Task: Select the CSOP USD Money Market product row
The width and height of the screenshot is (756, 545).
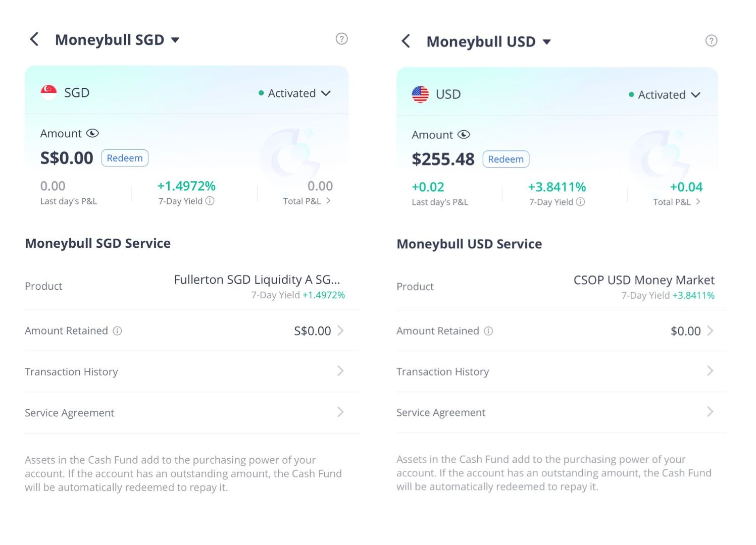Action: pyautogui.click(x=644, y=280)
